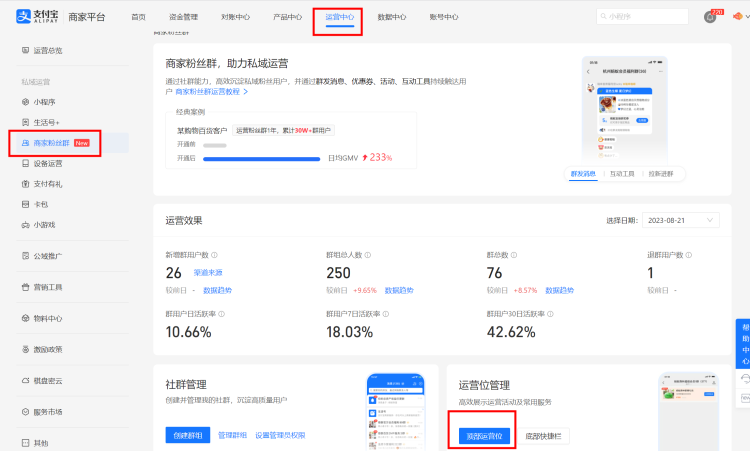Click the 底部快捷栏 button

(543, 436)
